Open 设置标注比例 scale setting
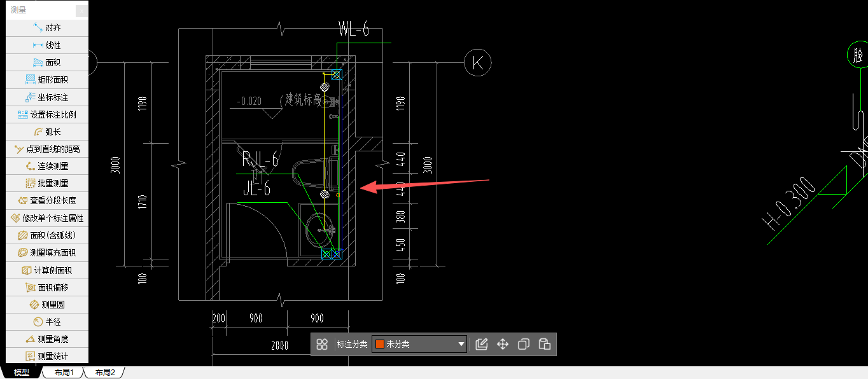 click(x=46, y=114)
